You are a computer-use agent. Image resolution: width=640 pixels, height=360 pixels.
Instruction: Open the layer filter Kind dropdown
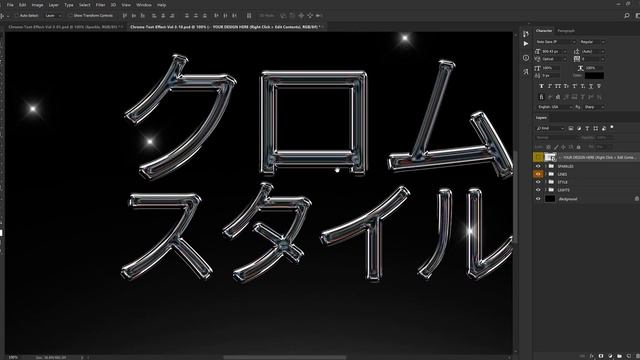click(x=550, y=128)
